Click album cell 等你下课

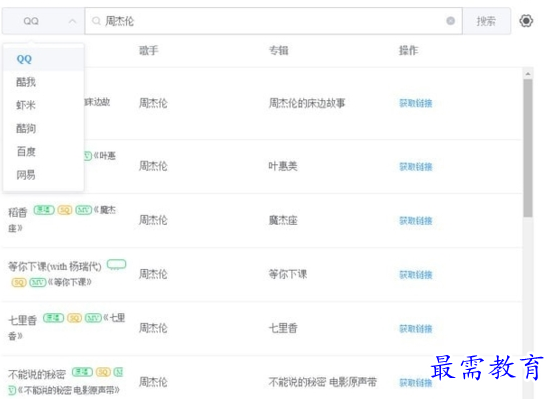[x=288, y=274]
